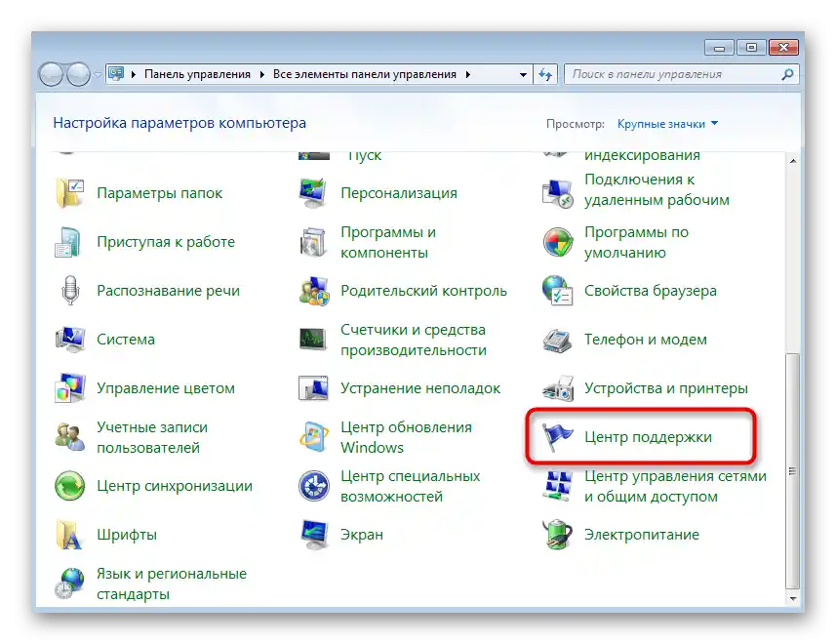
Task: Expand the arrow after Все элементы панели управления
Action: (467, 74)
